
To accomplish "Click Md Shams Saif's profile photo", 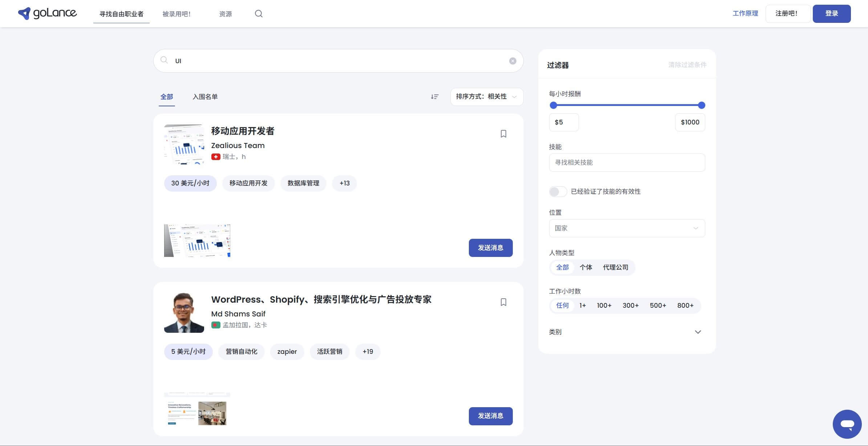I will pos(184,313).
